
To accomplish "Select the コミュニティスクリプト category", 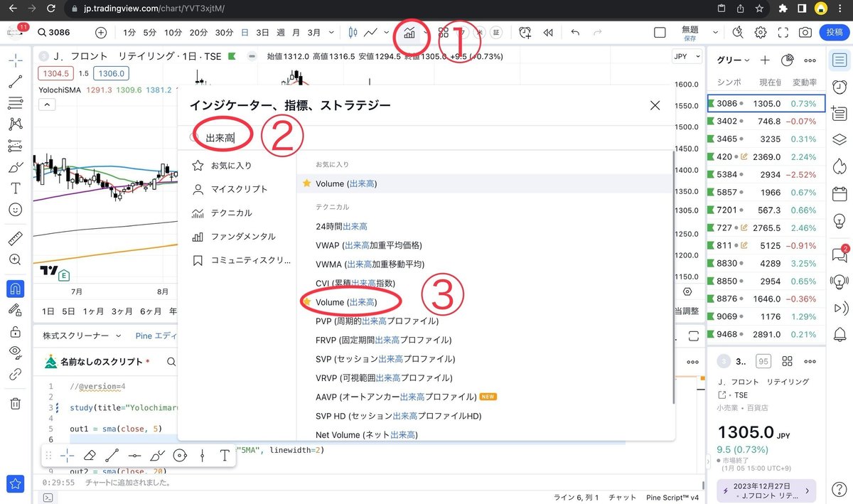I will [x=237, y=260].
